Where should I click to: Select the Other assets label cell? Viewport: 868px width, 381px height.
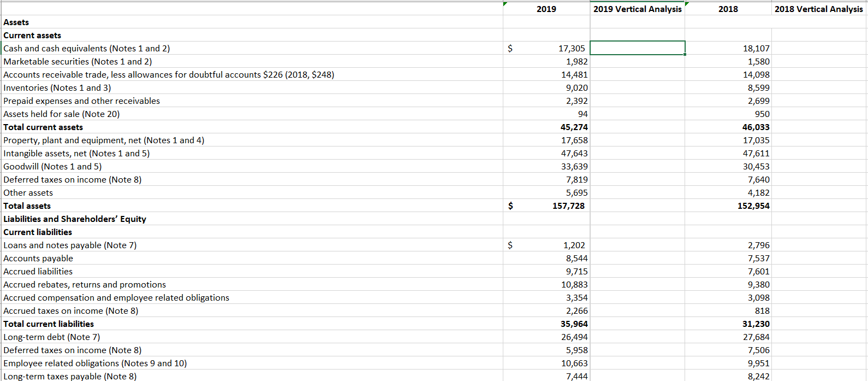[252, 192]
